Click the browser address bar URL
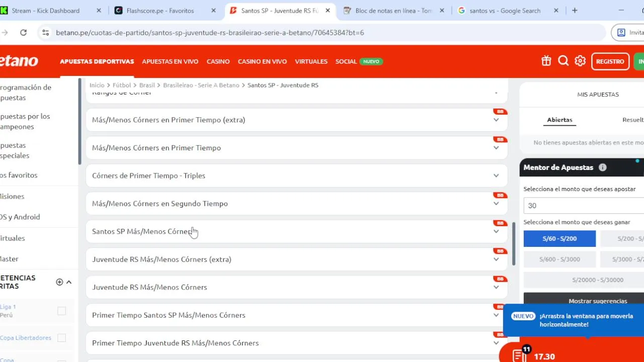The height and width of the screenshot is (362, 644). coord(210,33)
